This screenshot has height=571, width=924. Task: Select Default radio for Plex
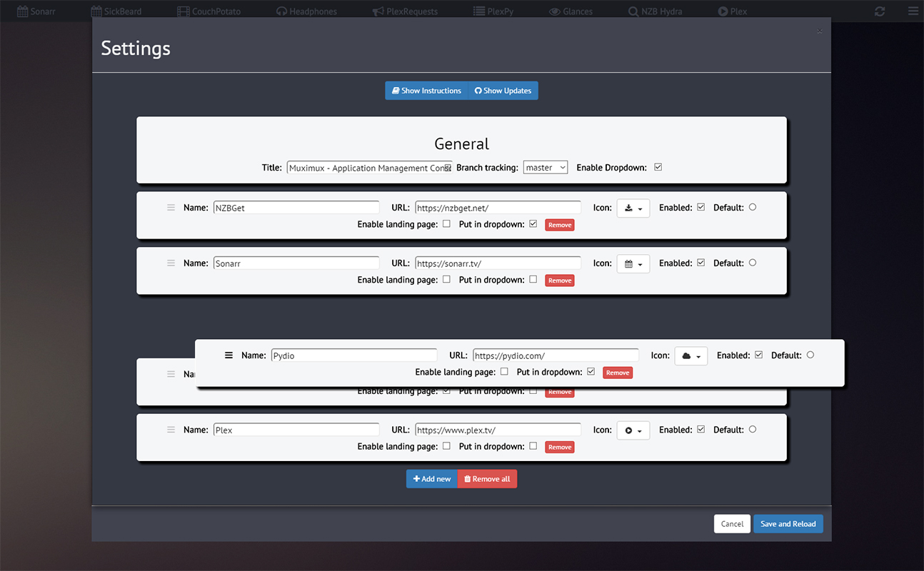(x=753, y=429)
